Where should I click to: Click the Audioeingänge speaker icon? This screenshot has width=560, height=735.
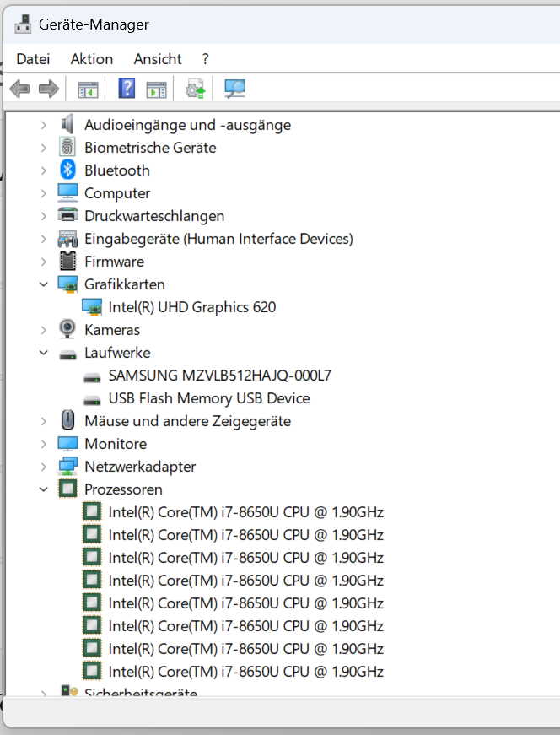[x=67, y=125]
